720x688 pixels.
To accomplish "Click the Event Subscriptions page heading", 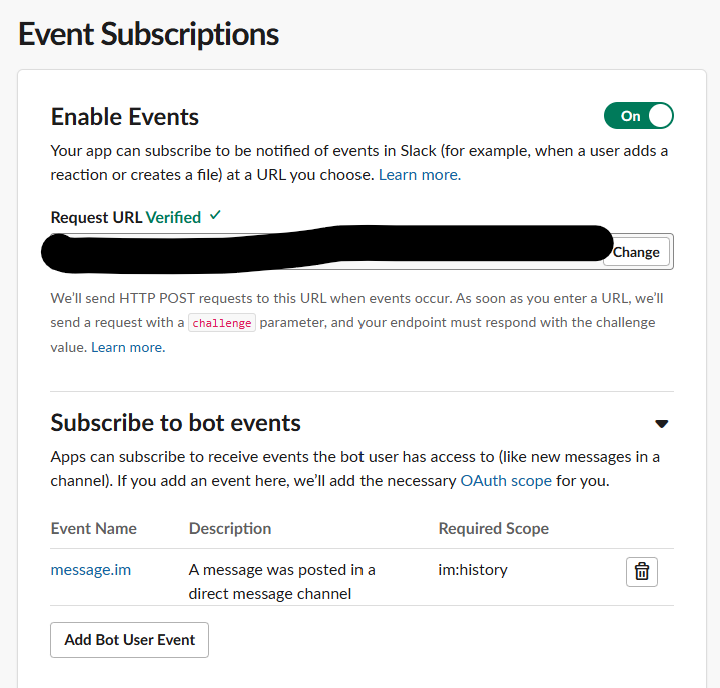I will [x=148, y=34].
